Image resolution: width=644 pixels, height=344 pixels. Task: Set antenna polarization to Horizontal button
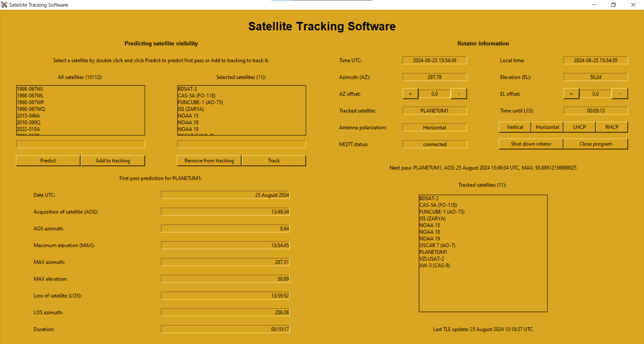[x=547, y=127]
